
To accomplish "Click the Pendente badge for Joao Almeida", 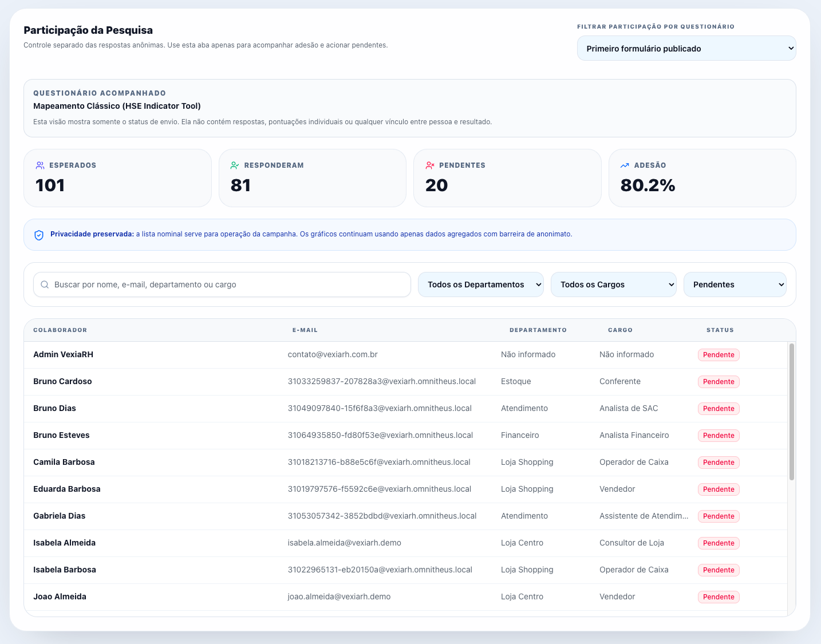I will [x=719, y=597].
